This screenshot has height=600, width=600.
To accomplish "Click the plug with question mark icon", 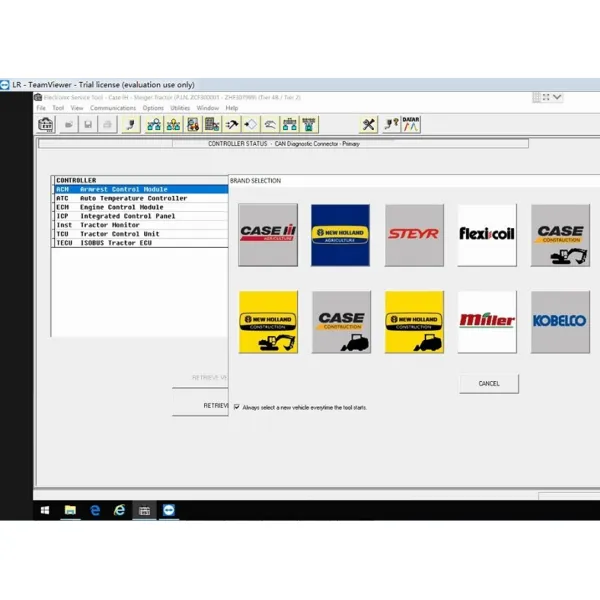I will coord(391,124).
